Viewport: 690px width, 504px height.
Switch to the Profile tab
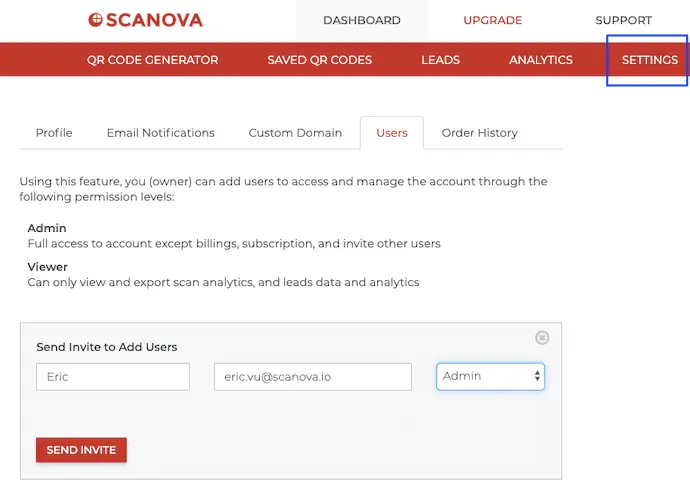tap(54, 133)
